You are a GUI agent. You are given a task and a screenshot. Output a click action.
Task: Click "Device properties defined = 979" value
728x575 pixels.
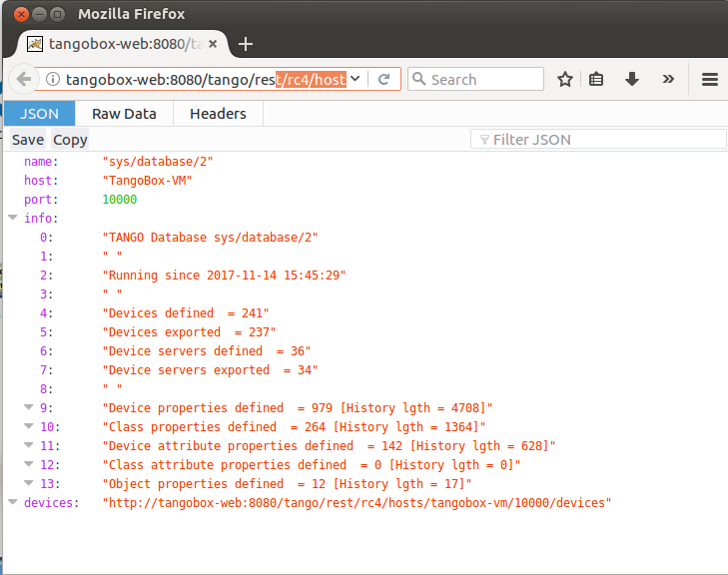[298, 408]
